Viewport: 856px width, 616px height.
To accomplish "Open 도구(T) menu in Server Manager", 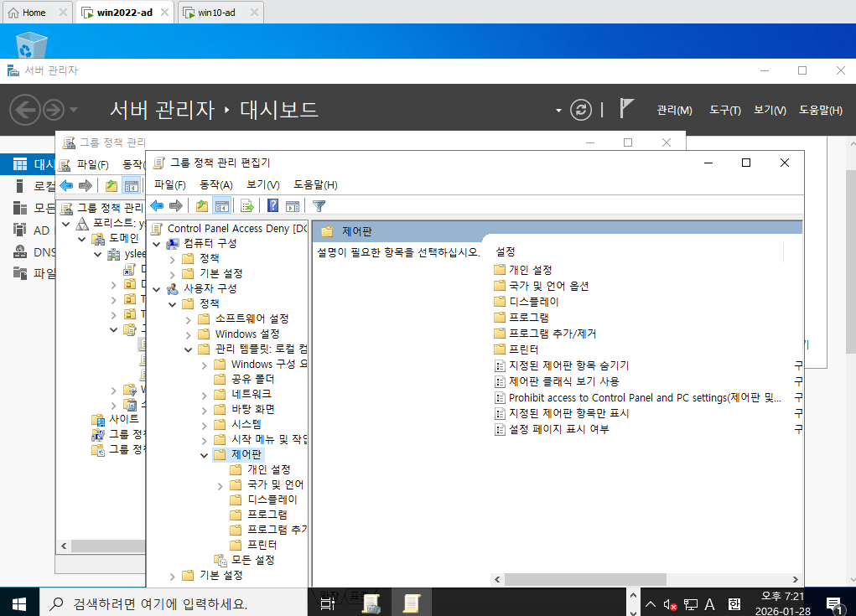I will (725, 110).
